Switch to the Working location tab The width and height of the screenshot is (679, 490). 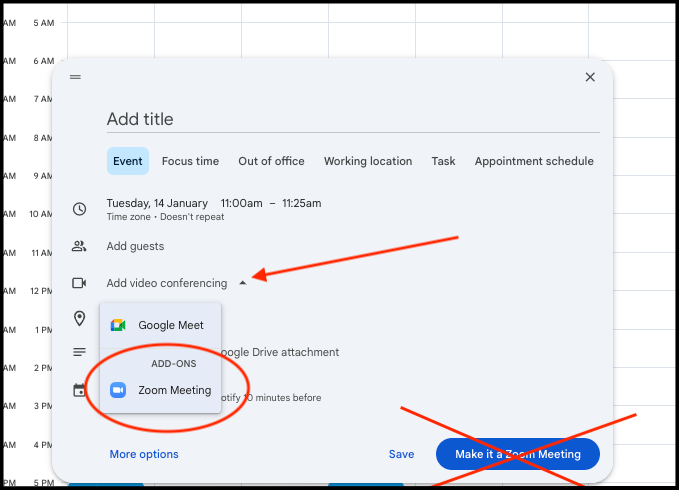[x=368, y=161]
